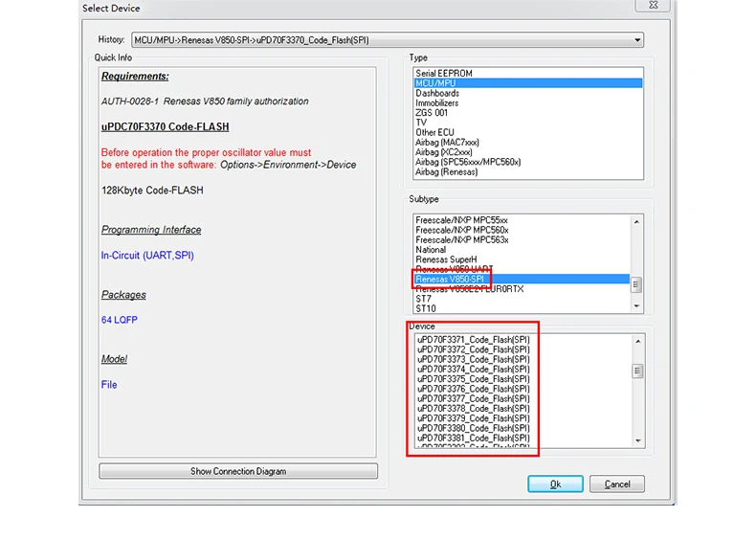Click Device list scrollbar thumb
Screen dimensions: 756x540
pyautogui.click(x=638, y=371)
